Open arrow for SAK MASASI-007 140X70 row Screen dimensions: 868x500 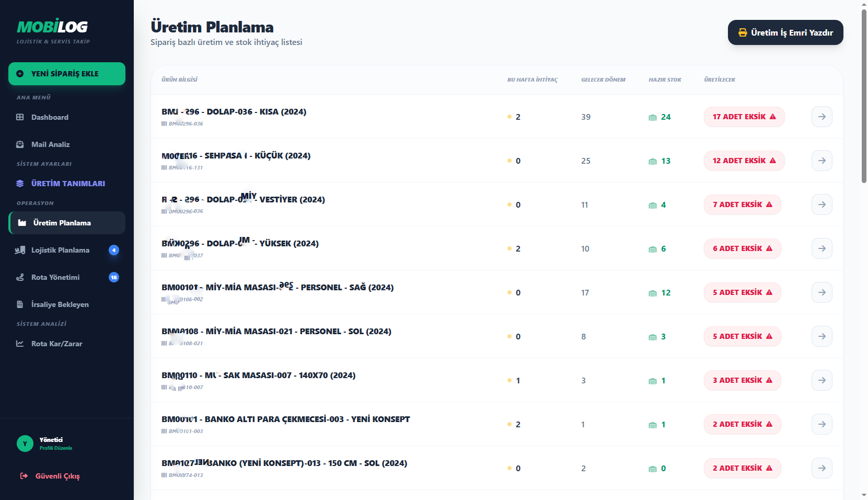coord(821,380)
